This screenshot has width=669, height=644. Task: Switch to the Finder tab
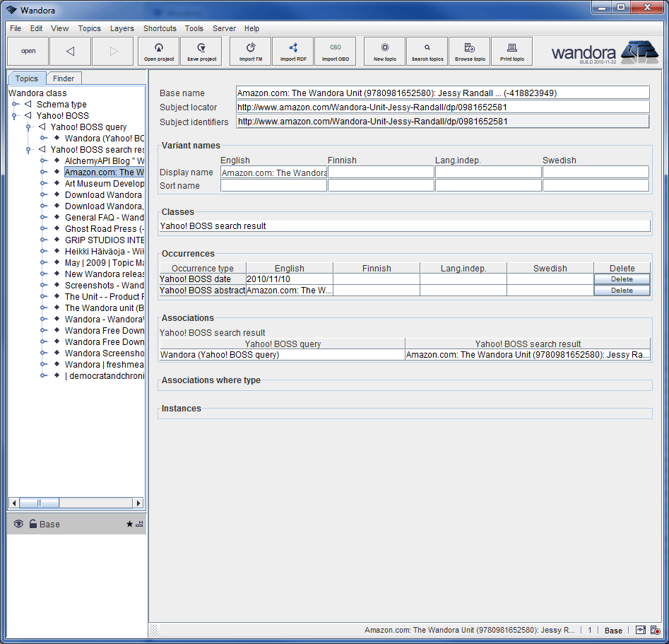[64, 78]
